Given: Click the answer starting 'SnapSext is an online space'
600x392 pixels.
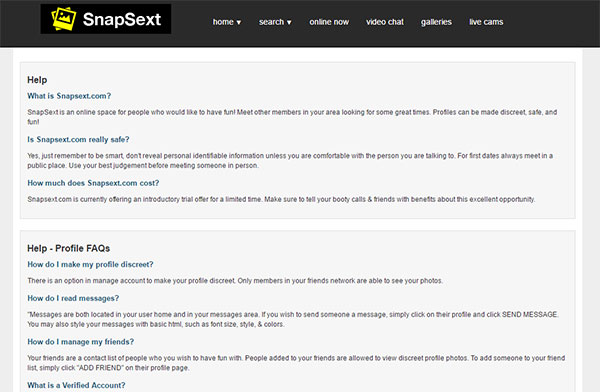Looking at the screenshot, I should pyautogui.click(x=292, y=117).
